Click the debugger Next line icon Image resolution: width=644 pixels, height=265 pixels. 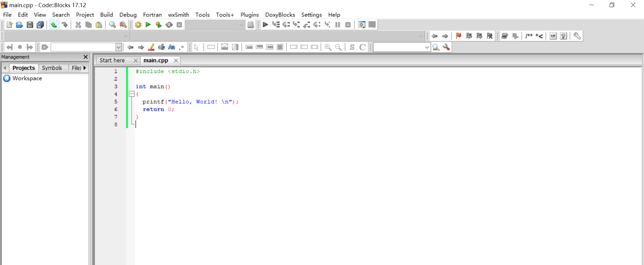286,24
